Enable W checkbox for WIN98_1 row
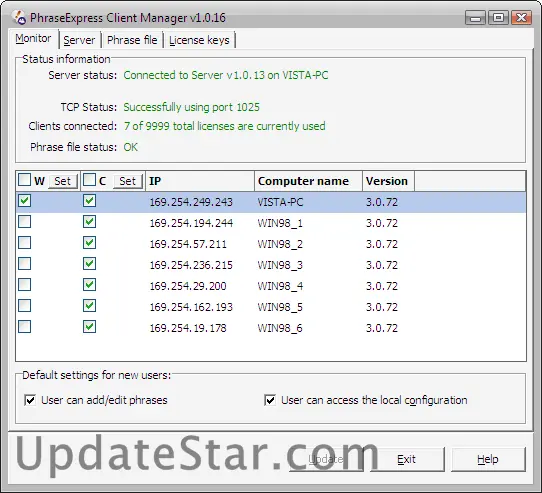Image resolution: width=542 pixels, height=493 pixels. tap(25, 222)
